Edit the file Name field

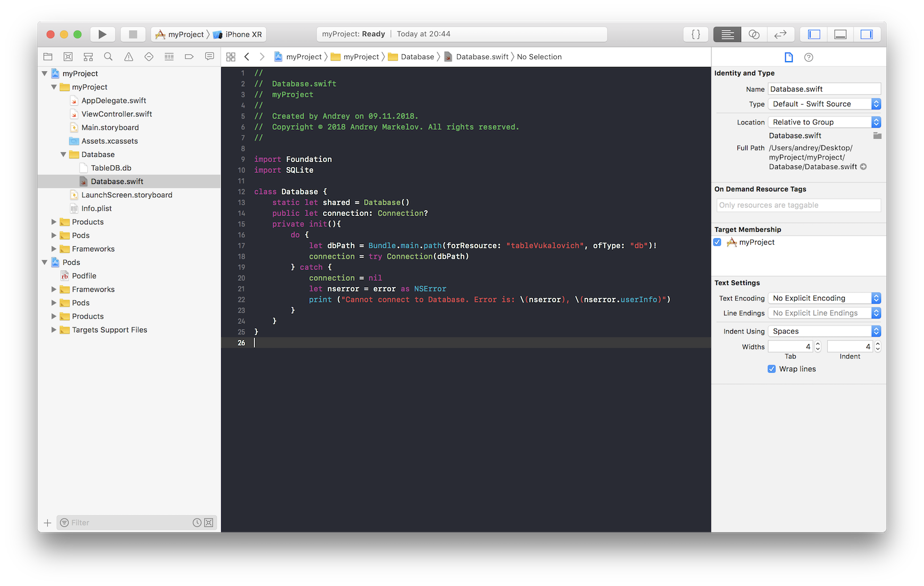pos(824,89)
